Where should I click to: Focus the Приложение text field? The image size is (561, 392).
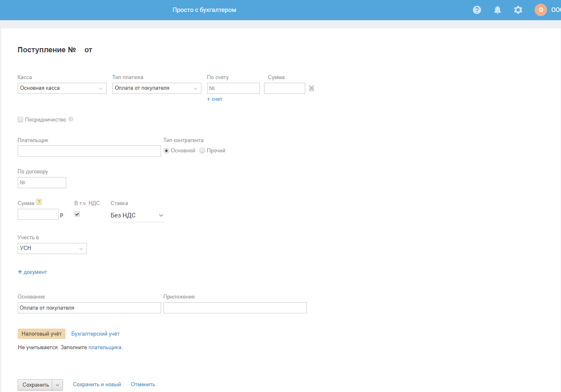point(235,308)
